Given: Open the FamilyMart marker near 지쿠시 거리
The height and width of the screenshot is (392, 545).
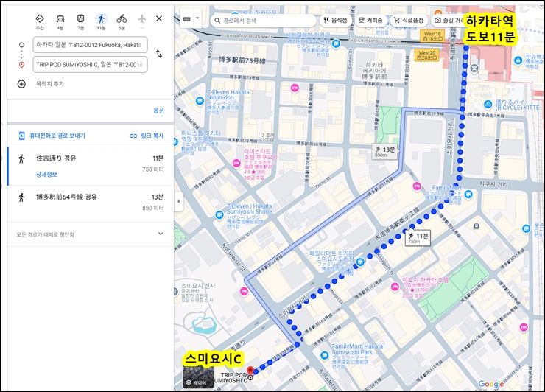Looking at the screenshot, I should [468, 195].
